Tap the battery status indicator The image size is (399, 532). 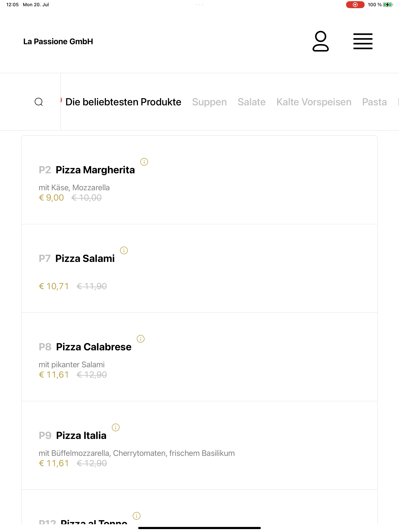[x=388, y=4]
